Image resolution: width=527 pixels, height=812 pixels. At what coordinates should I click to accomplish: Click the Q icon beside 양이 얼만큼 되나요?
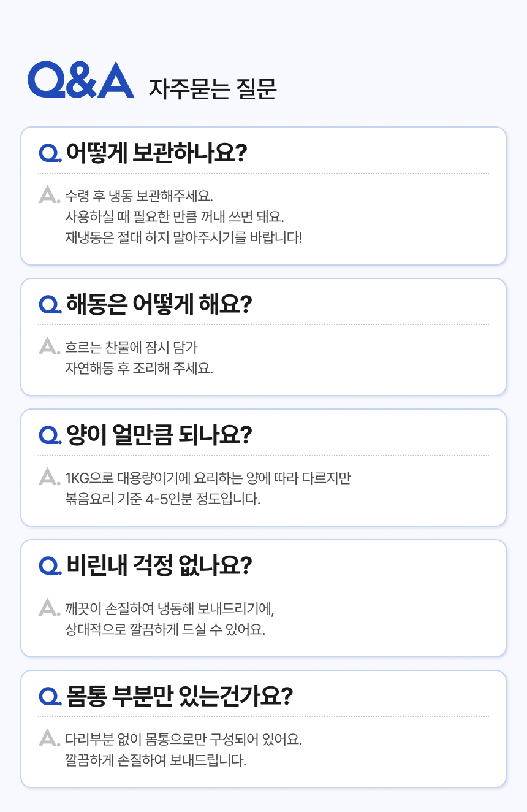tap(48, 435)
